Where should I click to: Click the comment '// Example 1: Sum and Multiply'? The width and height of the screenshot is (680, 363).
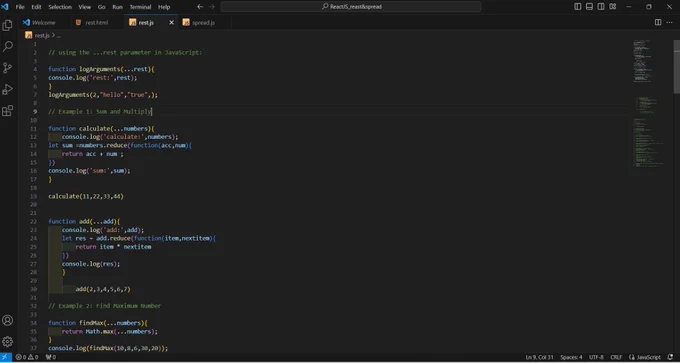100,111
